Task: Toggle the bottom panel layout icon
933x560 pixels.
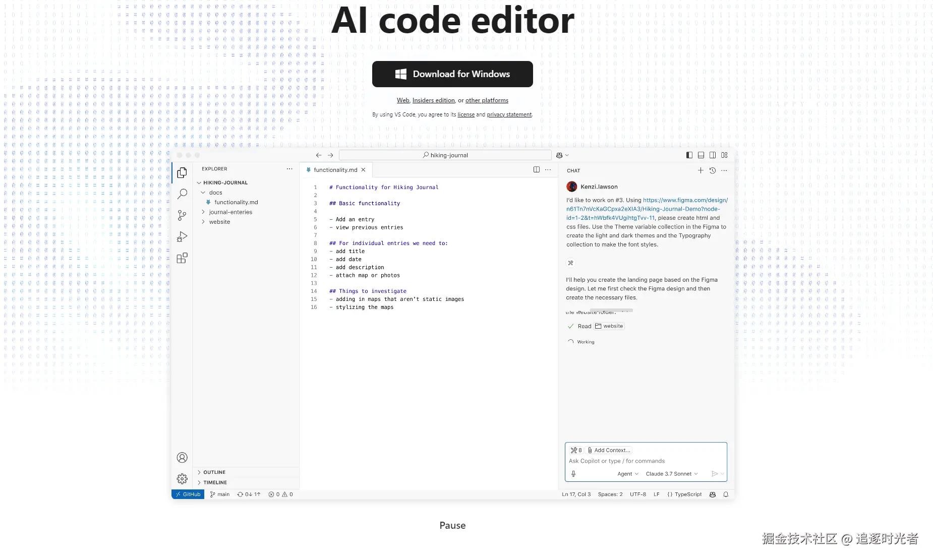Action: pos(701,155)
